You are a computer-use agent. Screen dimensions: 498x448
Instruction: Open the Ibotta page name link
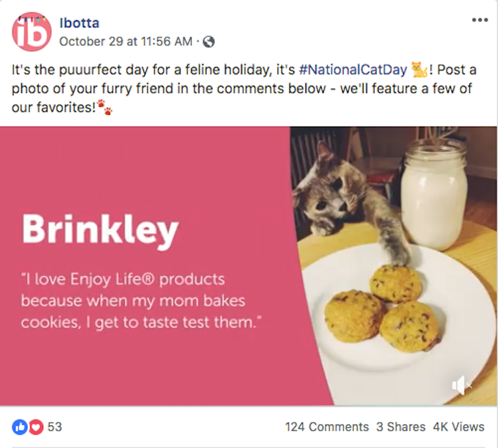click(79, 23)
